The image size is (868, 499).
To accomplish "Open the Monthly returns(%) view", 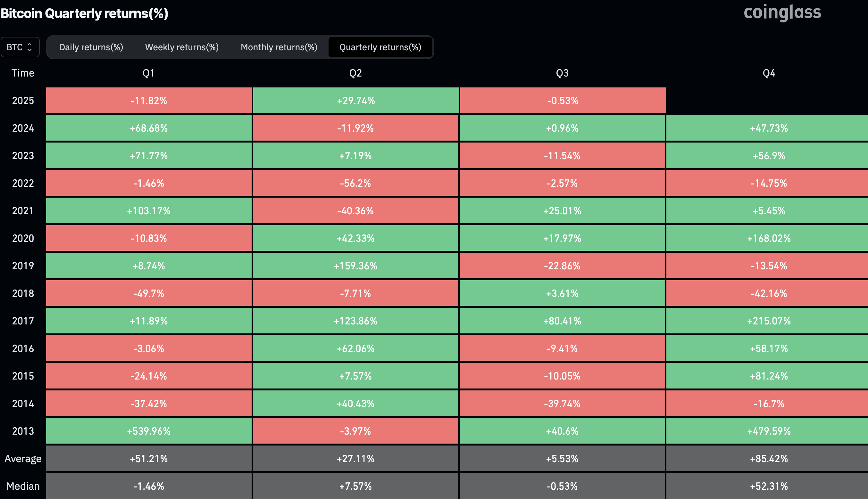I will pos(279,47).
